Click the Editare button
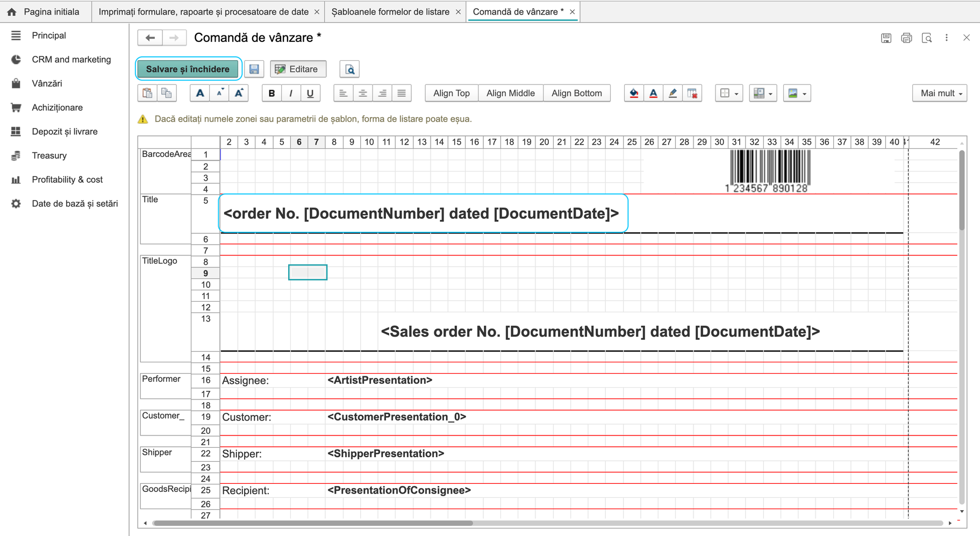980x536 pixels. 298,69
